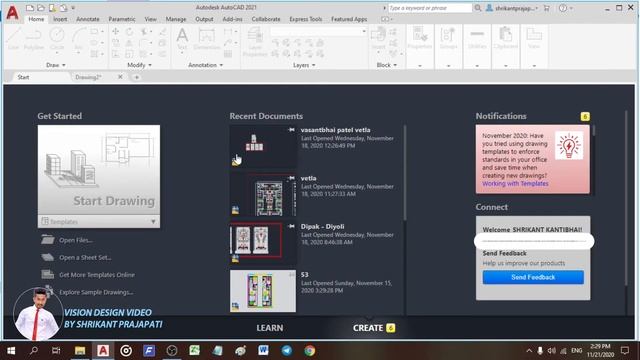Click the Windows Start button
The width and height of the screenshot is (640, 360).
coord(11,350)
